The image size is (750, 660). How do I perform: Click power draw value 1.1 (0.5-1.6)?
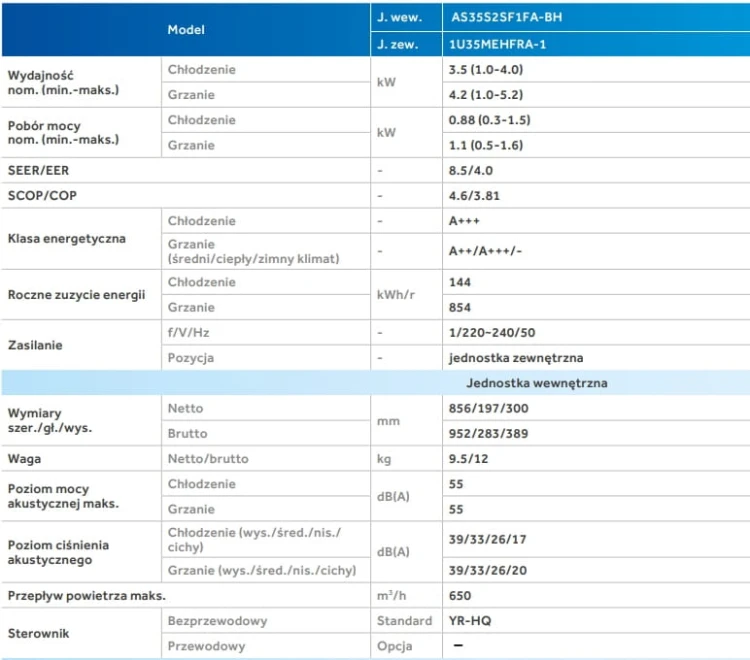pyautogui.click(x=486, y=145)
